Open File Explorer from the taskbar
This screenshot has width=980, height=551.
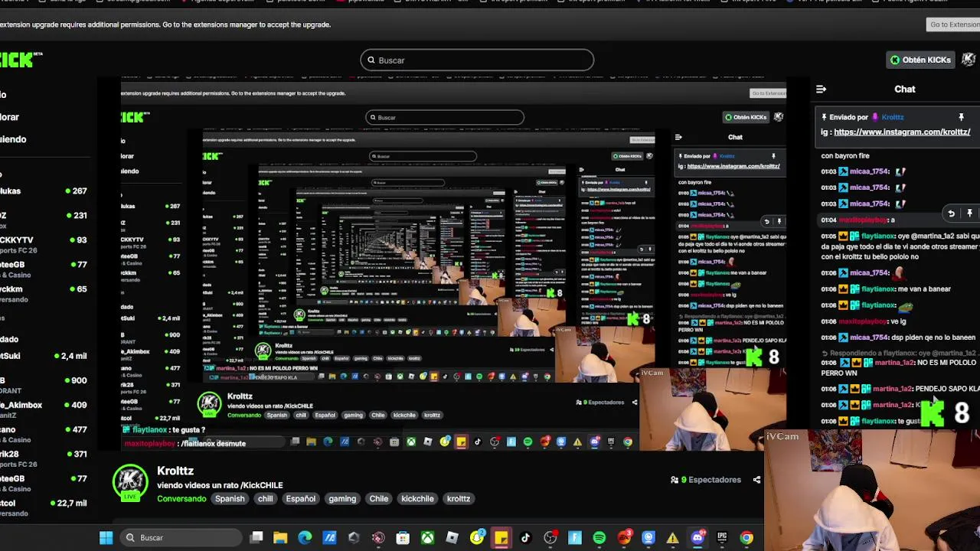point(280,538)
